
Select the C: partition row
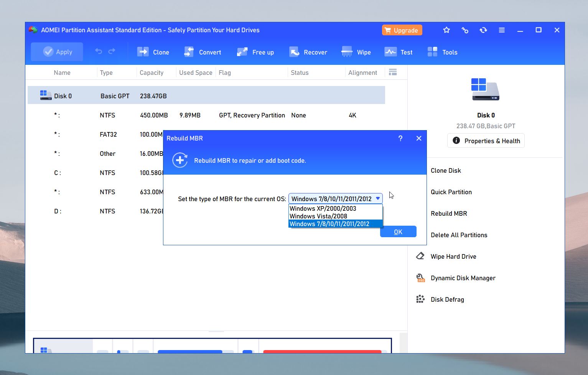tap(96, 173)
